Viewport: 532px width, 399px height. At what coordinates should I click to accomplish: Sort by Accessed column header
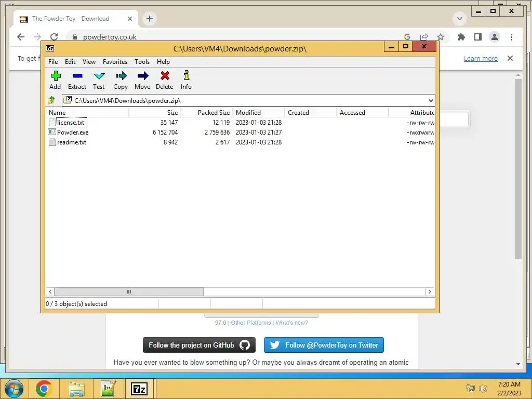(x=362, y=113)
